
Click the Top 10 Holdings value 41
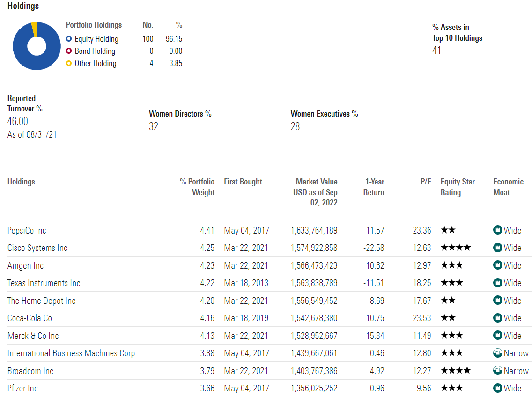coord(436,51)
